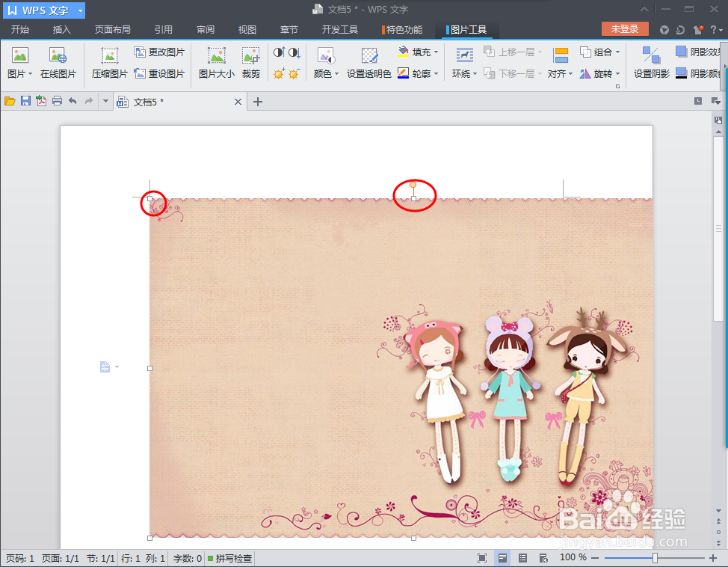The width and height of the screenshot is (728, 567).
Task: Select outline view in status bar
Action: tap(522, 558)
